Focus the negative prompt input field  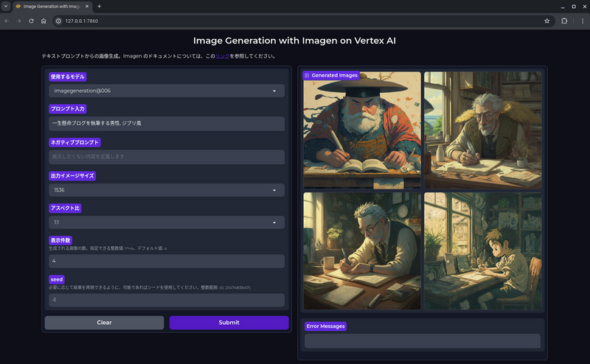point(167,157)
